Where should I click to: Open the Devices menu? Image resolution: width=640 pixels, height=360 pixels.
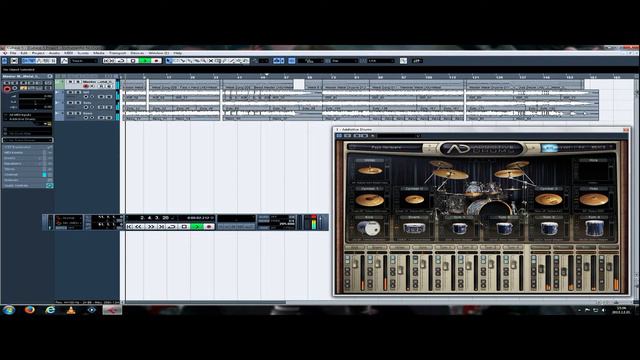tap(137, 53)
